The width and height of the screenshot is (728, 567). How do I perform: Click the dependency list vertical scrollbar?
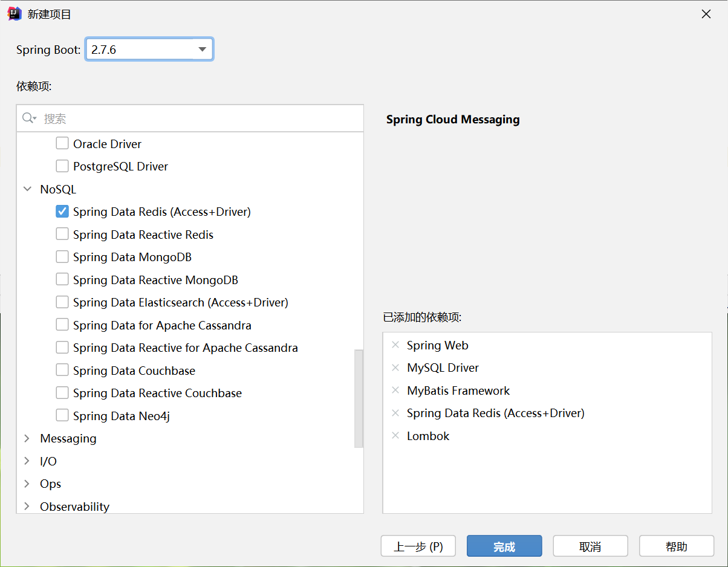(x=359, y=398)
